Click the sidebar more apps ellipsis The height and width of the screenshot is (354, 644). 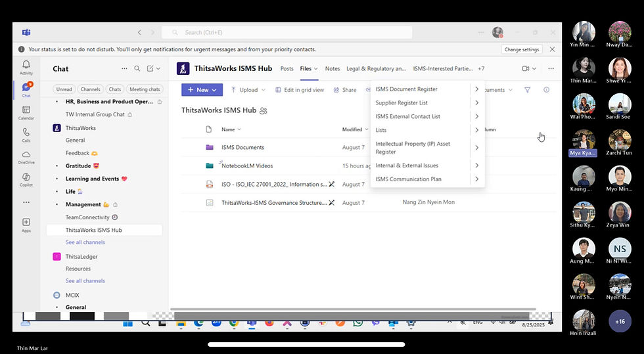click(x=26, y=202)
